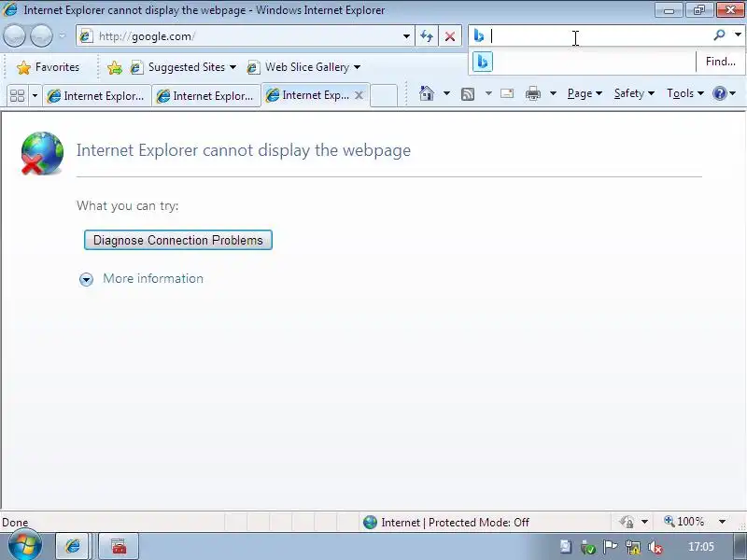Open the zoom level dropdown arrow
The image size is (747, 560).
722,523
